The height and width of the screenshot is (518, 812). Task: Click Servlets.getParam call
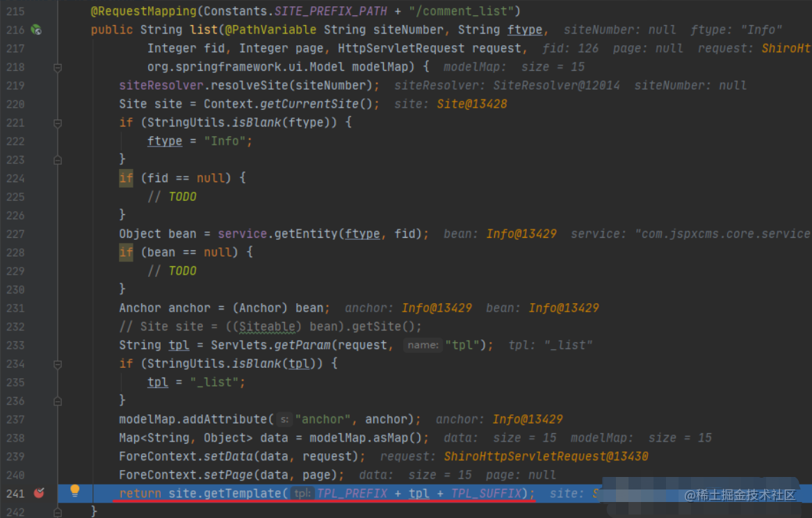pyautogui.click(x=270, y=346)
